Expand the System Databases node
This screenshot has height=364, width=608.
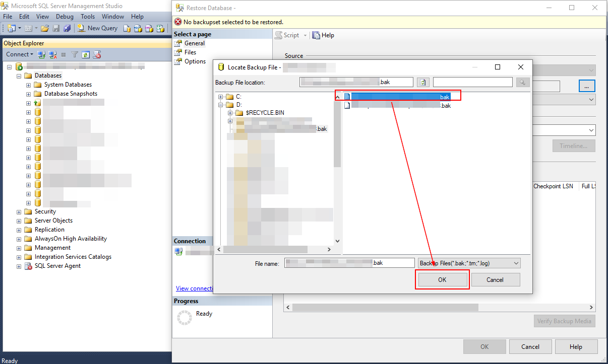pos(29,85)
